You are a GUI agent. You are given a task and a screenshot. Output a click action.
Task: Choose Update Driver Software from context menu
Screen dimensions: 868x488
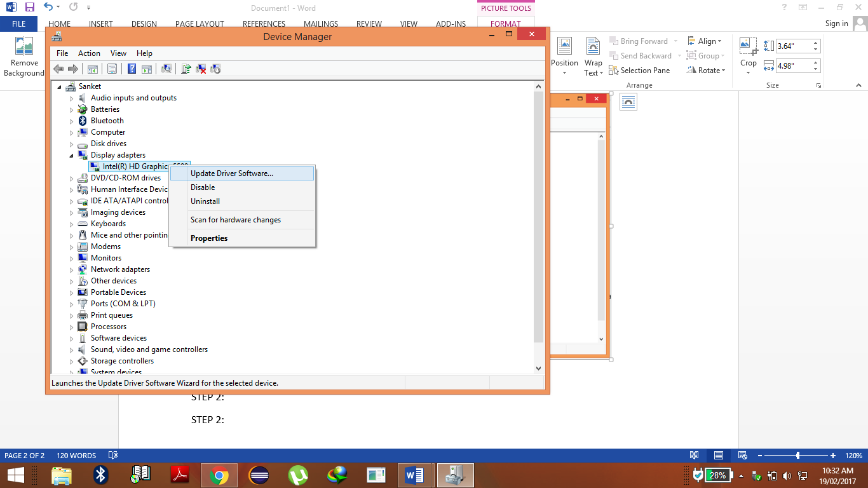tap(242, 173)
